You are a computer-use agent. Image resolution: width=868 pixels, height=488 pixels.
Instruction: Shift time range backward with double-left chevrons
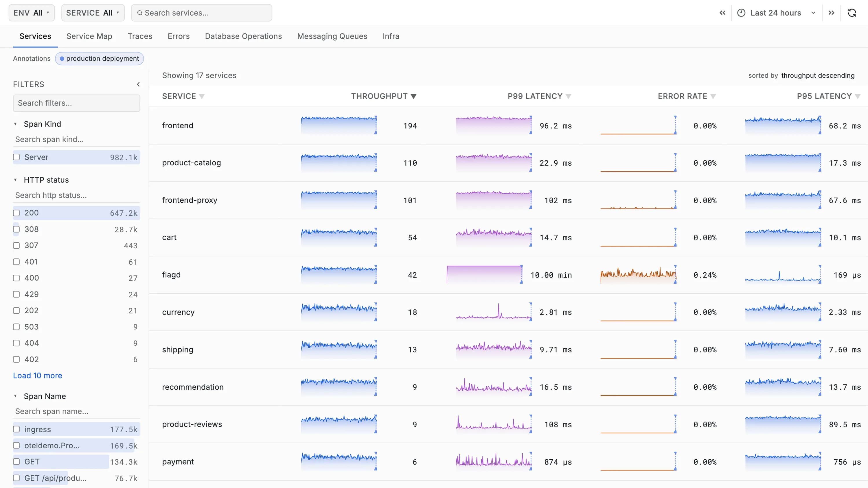[x=722, y=13]
